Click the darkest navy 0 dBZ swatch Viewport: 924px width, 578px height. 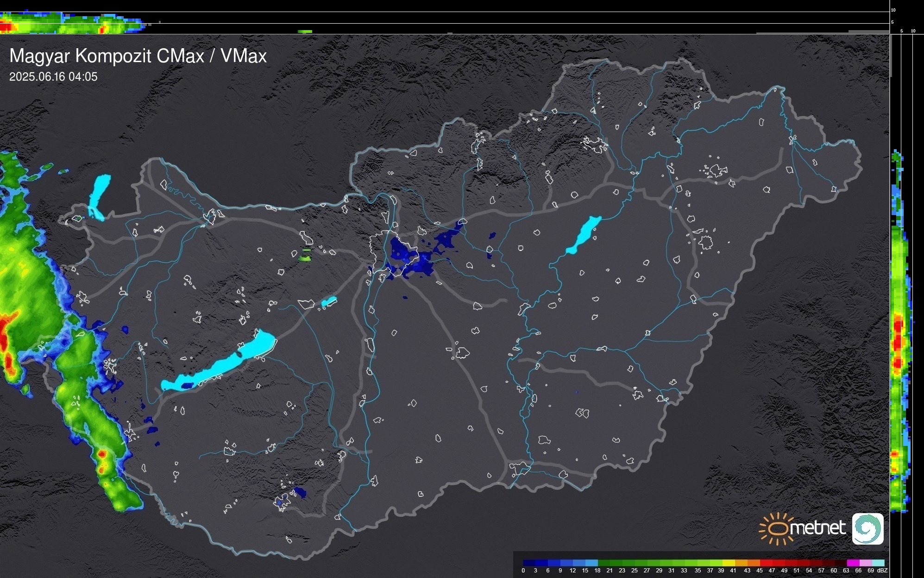click(x=529, y=563)
